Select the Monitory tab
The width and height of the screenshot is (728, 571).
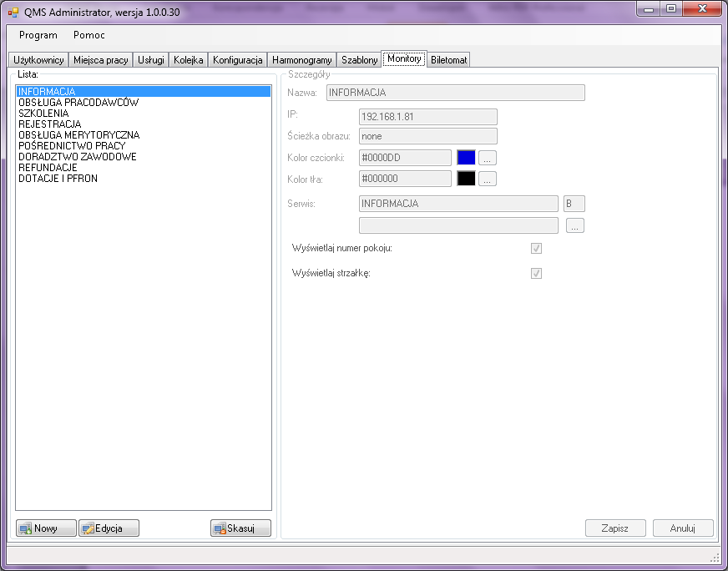404,58
